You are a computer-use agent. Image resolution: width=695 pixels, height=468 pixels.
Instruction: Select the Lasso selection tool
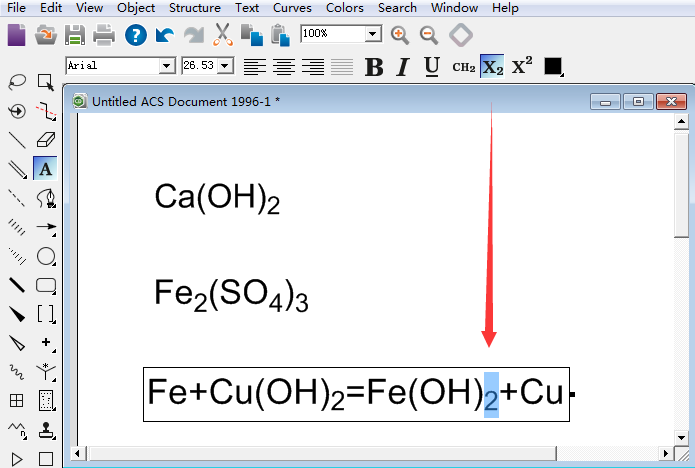17,82
